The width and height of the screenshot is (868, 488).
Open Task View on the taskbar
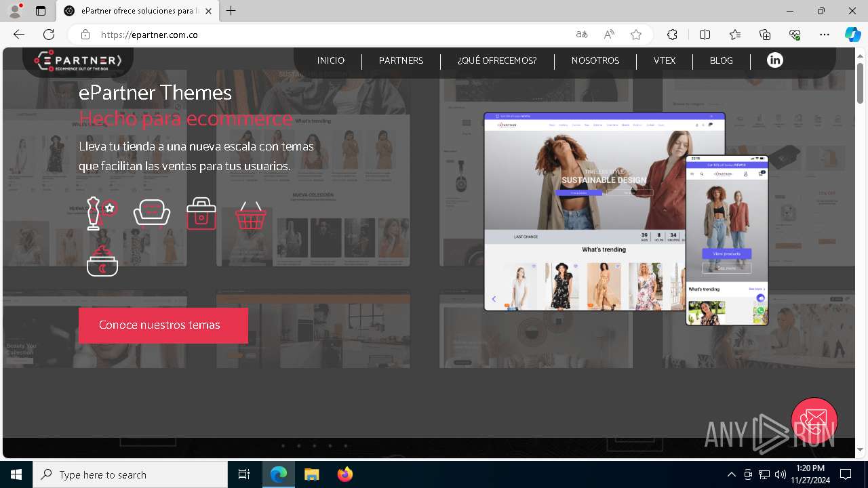click(244, 474)
